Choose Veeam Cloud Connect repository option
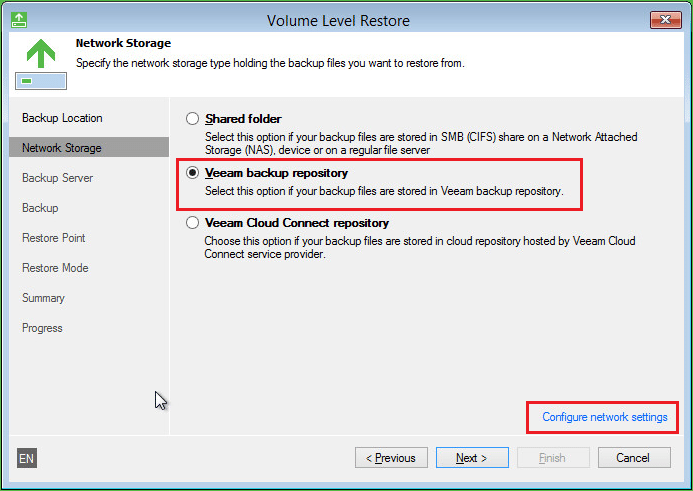Viewport: 693px width, 491px height. click(x=192, y=224)
